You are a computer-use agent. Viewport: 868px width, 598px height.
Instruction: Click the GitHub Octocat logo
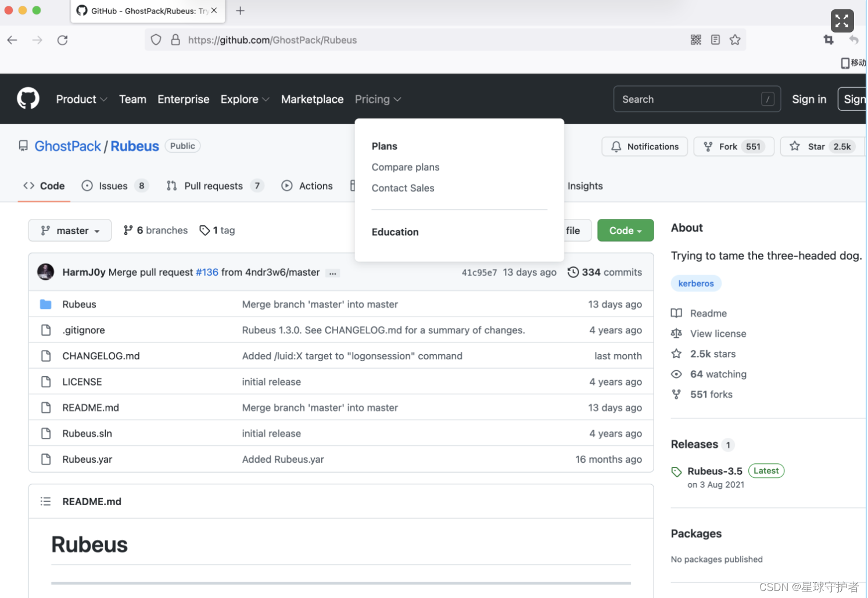point(28,99)
